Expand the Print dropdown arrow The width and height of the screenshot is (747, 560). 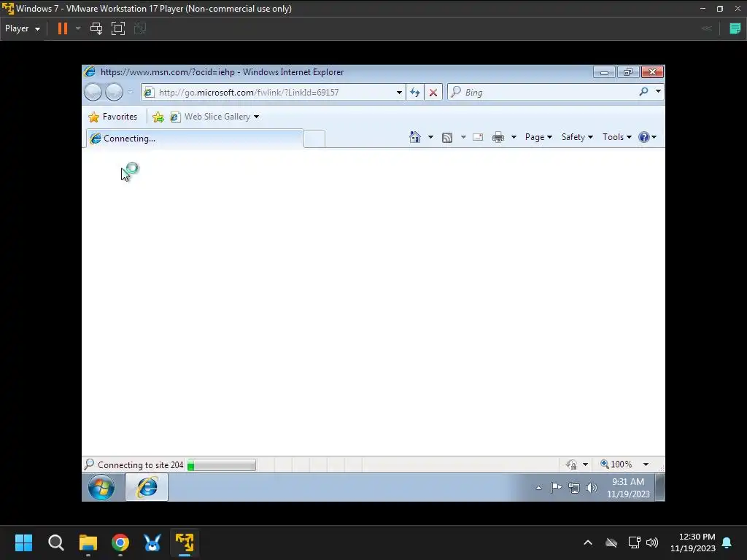click(x=514, y=137)
